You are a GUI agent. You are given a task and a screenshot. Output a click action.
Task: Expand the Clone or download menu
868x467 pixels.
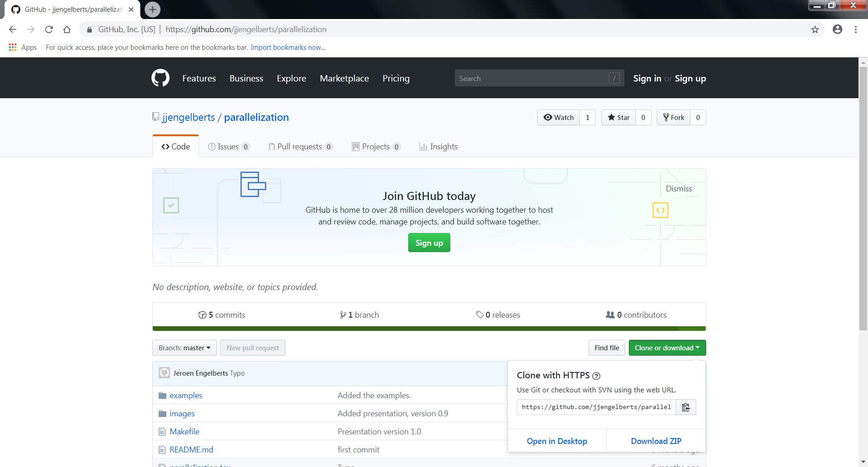click(x=667, y=348)
